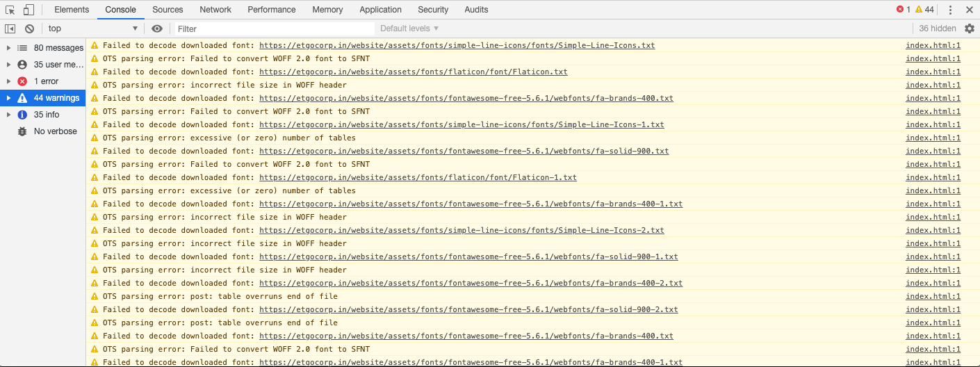Viewport: 980px width, 367px height.
Task: Open the DevTools three-dot customize menu
Action: [x=950, y=10]
